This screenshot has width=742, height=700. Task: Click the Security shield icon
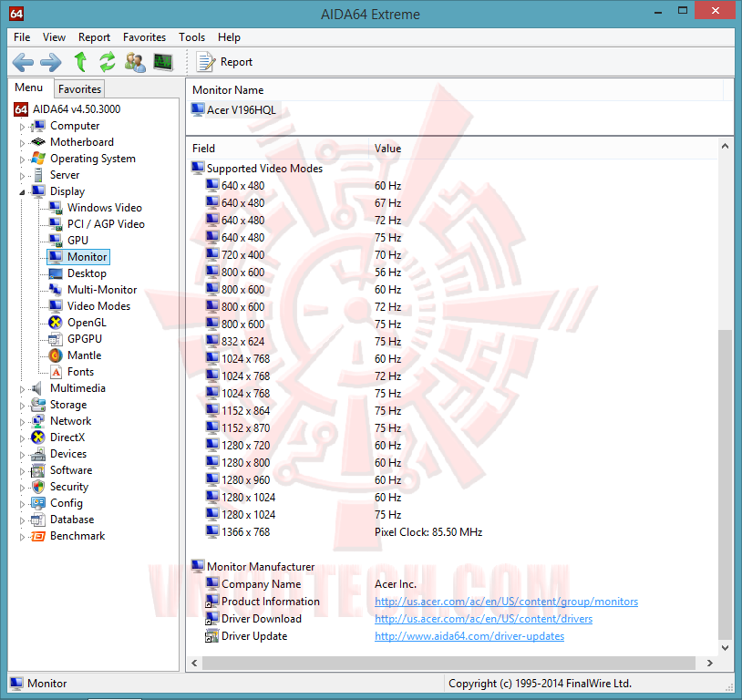[38, 487]
